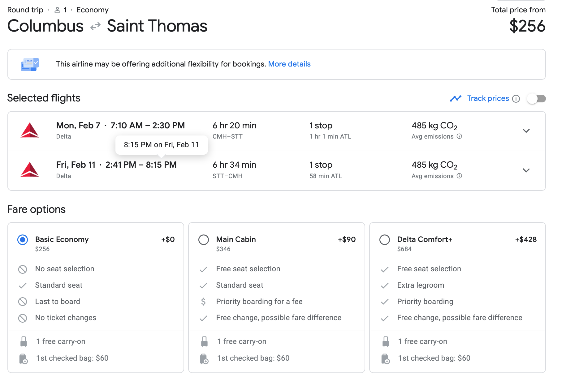The height and width of the screenshot is (378, 588).
Task: Click Fri, Feb 11 · 2:41 PM – 8:15 PM
Action: [x=116, y=165]
